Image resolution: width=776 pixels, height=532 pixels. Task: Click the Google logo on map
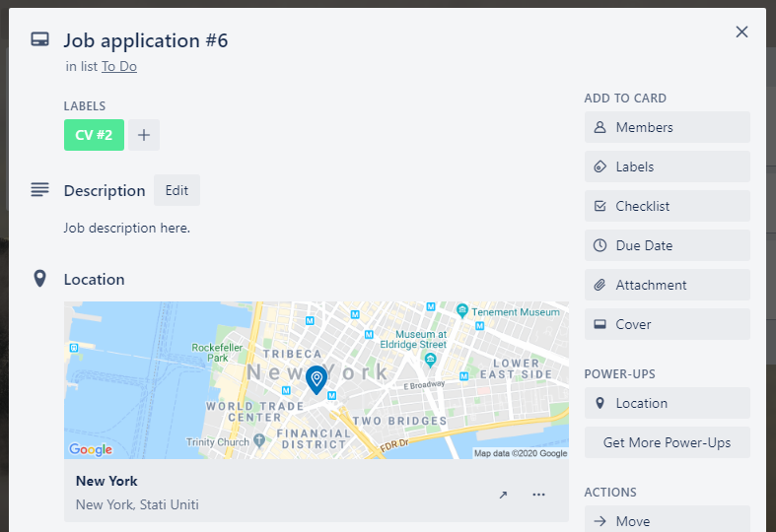[90, 449]
